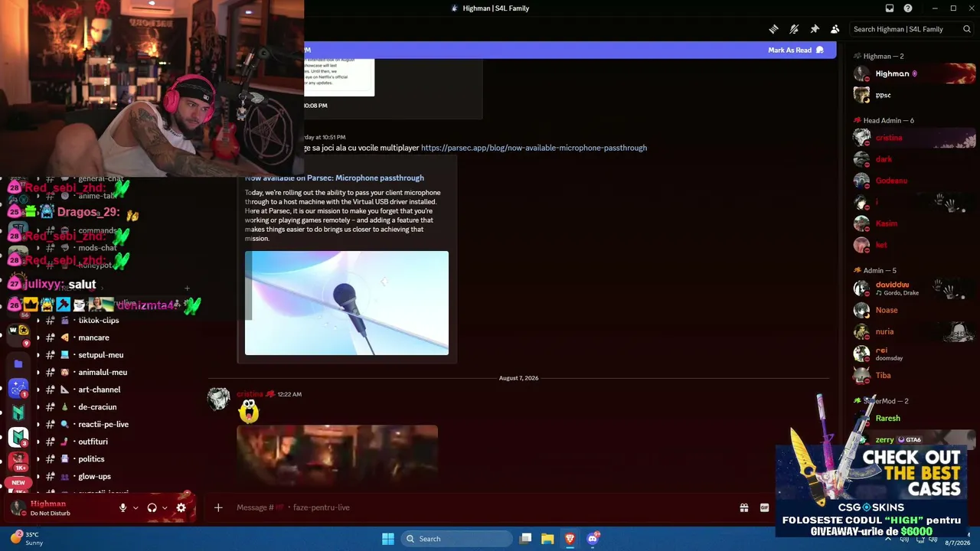Open Highman member in member list

(914, 73)
